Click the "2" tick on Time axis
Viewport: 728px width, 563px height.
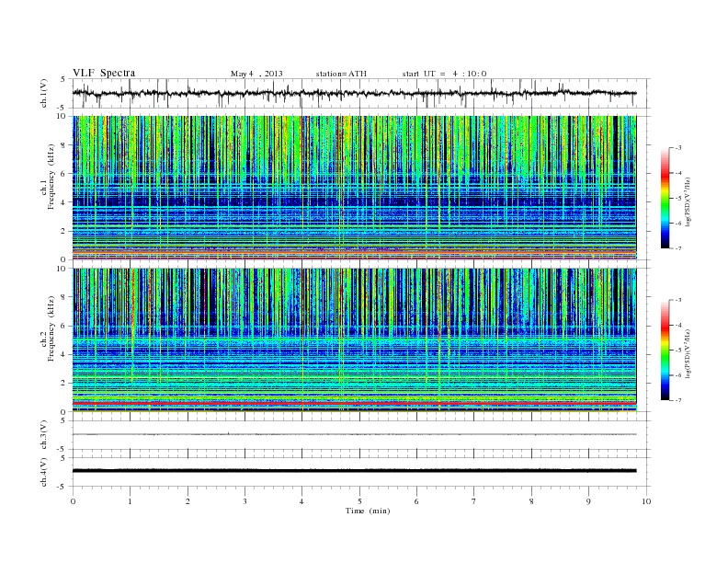pyautogui.click(x=188, y=501)
